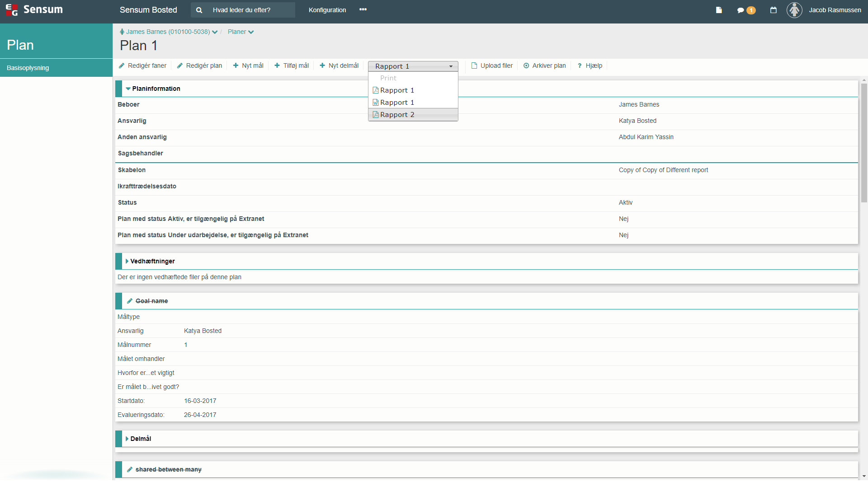Screen dimensions: 868x482
Task: Click the three-dots more menu icon
Action: (x=363, y=9)
